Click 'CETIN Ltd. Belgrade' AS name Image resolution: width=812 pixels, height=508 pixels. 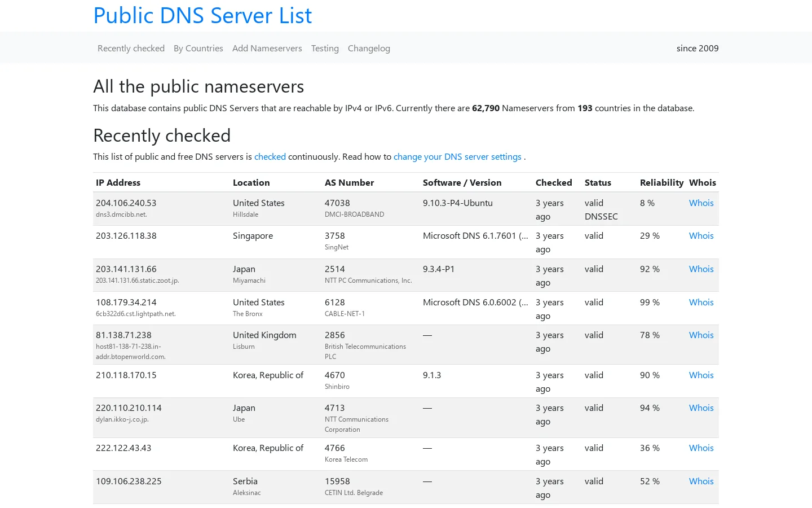tap(354, 493)
